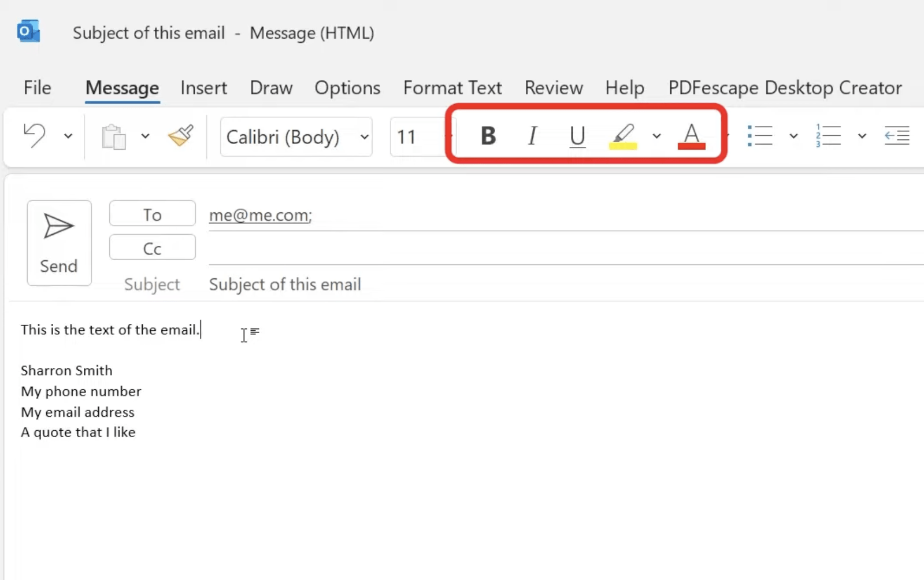
Task: Toggle Bold formatting
Action: tap(488, 136)
